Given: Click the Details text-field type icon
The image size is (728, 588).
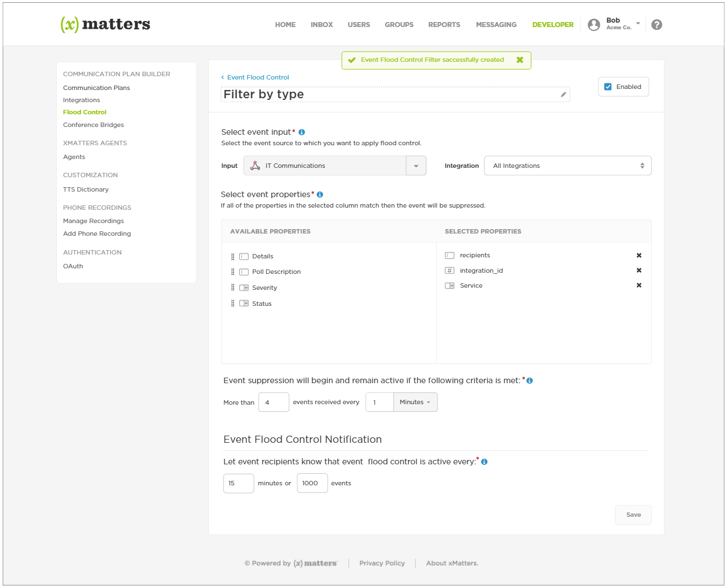Looking at the screenshot, I should [x=244, y=256].
